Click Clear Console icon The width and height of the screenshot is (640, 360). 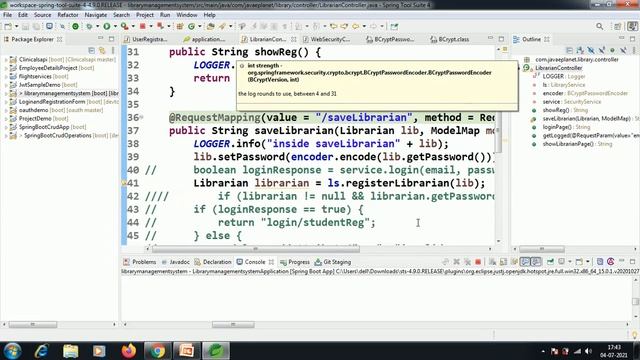(x=493, y=262)
